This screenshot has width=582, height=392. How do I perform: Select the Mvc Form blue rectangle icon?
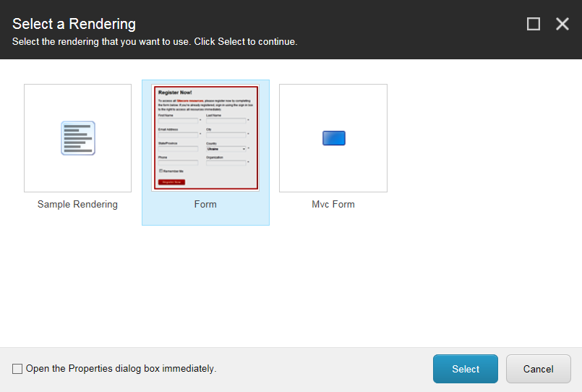point(333,138)
